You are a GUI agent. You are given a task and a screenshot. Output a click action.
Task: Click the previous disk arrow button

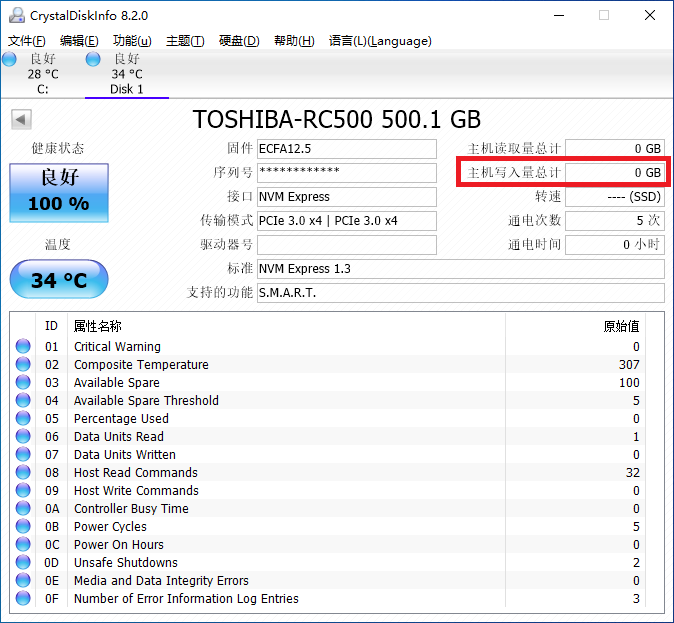(21, 120)
